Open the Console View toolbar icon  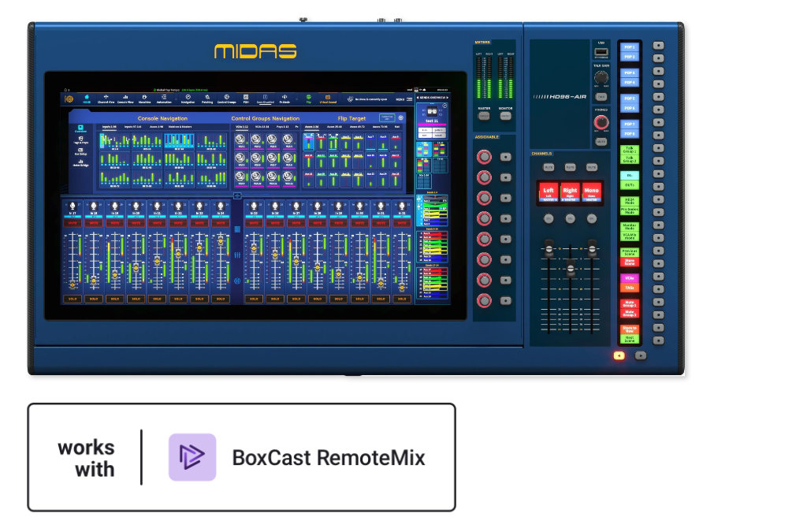point(125,99)
